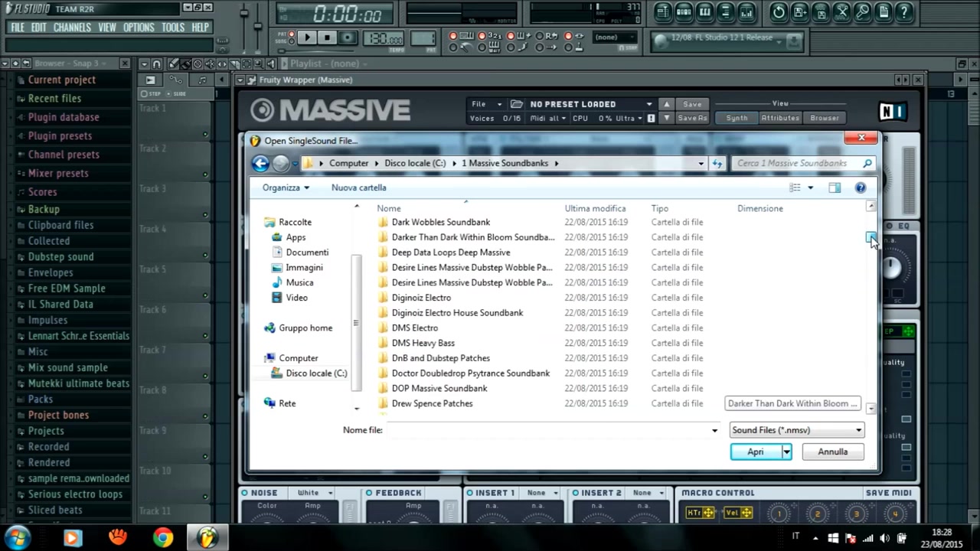Click the FL Studio record button
This screenshot has height=551, width=980.
[348, 37]
